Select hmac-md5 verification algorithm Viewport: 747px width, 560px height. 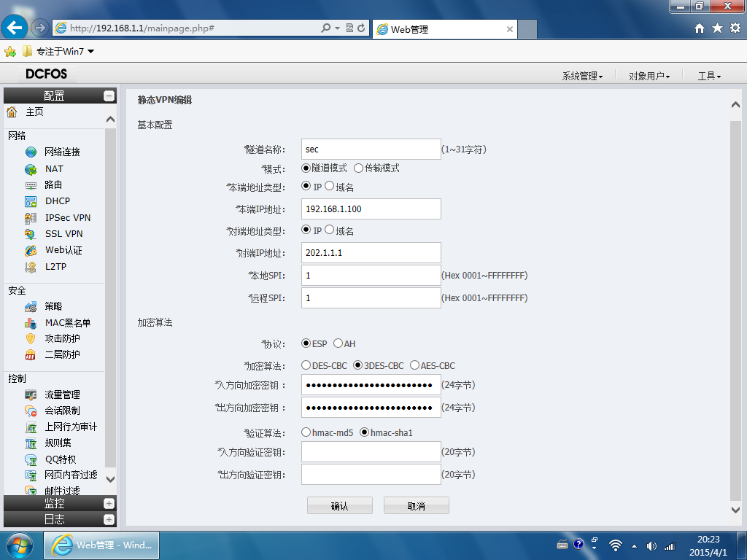coord(306,432)
